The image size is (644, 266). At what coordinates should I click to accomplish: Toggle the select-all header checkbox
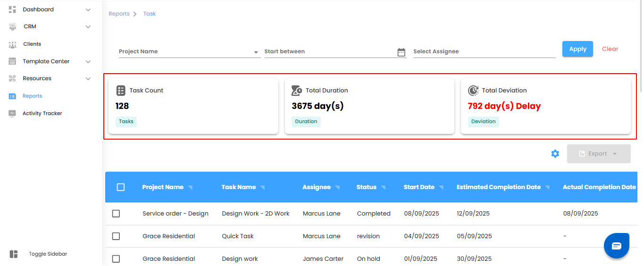click(x=121, y=187)
